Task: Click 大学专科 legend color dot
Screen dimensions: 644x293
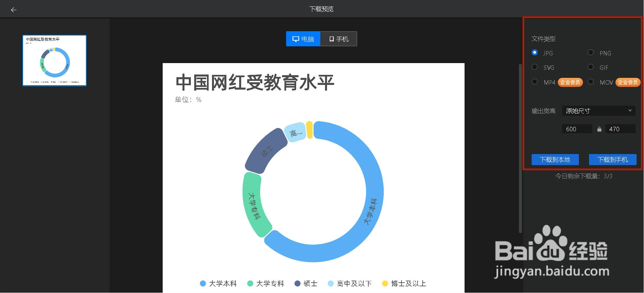Action: (x=250, y=284)
